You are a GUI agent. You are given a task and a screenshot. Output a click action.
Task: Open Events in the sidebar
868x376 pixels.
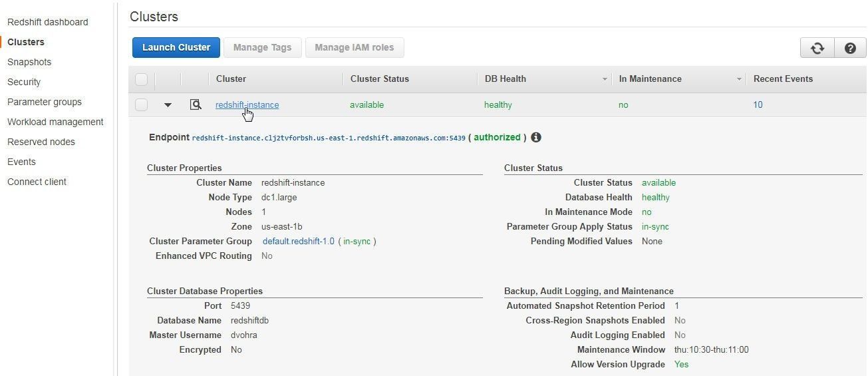pos(21,162)
